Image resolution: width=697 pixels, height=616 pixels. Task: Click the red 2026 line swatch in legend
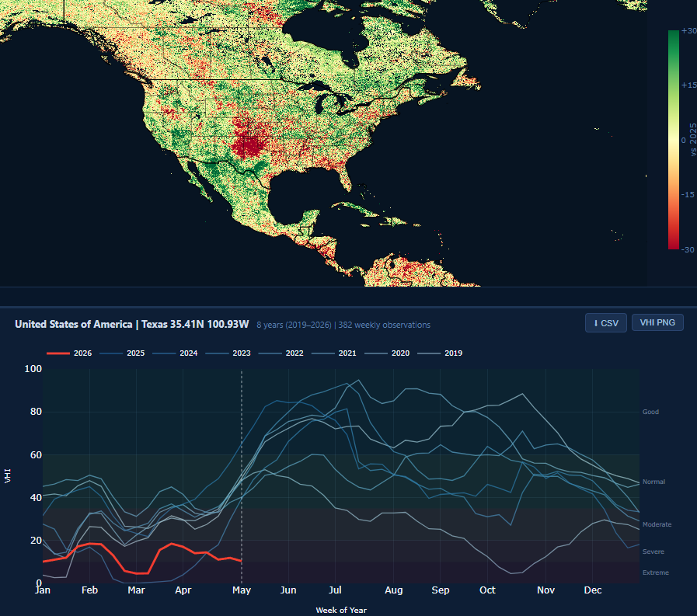[58, 353]
